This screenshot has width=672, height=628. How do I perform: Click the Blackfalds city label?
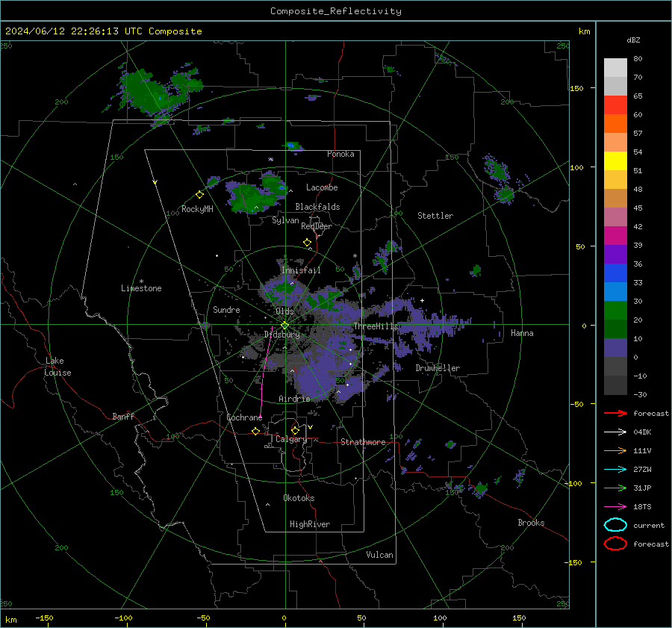click(317, 207)
